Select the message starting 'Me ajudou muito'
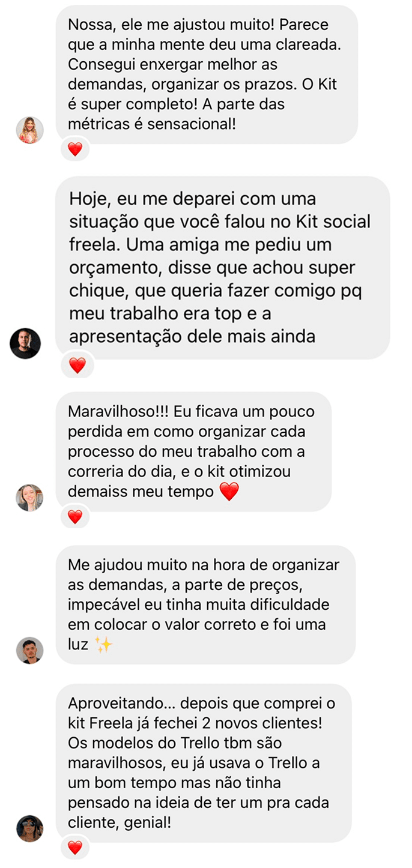Viewport: 412px width, 868px height. coord(205,605)
